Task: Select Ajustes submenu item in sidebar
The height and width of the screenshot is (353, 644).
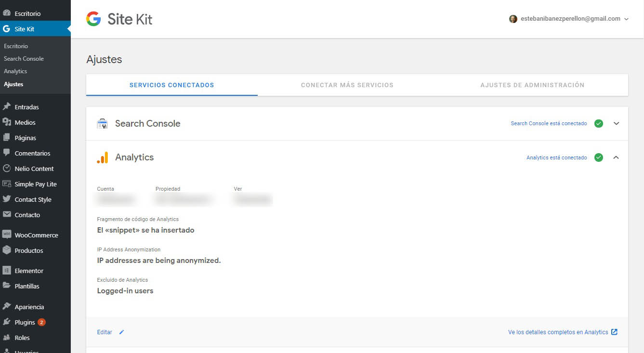Action: tap(13, 84)
